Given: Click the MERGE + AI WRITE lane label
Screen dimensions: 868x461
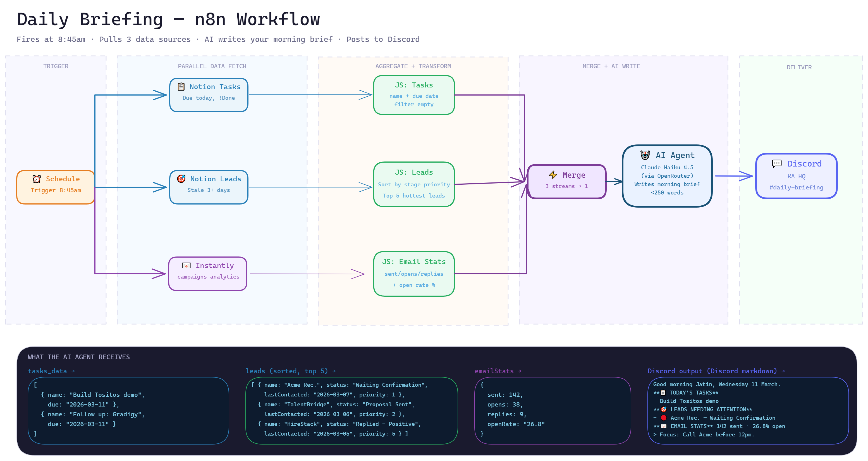Looking at the screenshot, I should pos(611,66).
